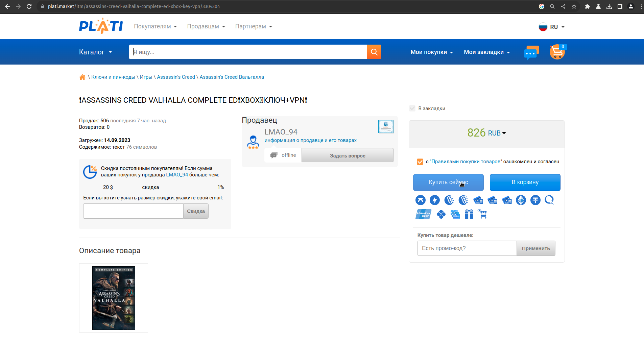Open browser extensions puzzle icon

(x=588, y=6)
